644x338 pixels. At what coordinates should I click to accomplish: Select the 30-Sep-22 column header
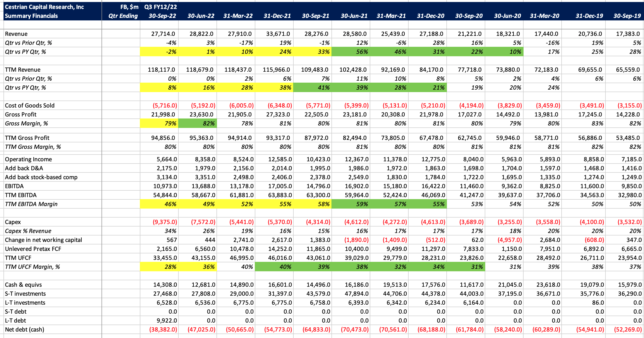162,16
